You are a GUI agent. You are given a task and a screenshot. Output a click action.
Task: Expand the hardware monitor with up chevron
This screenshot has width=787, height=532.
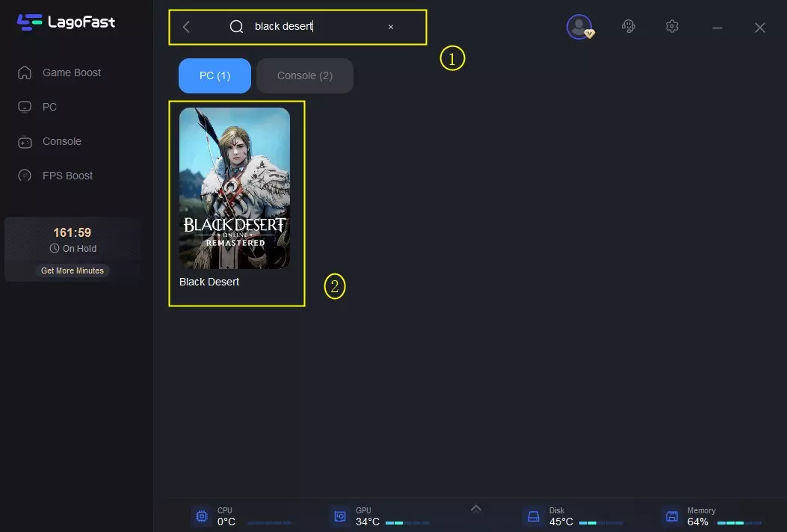pos(476,508)
